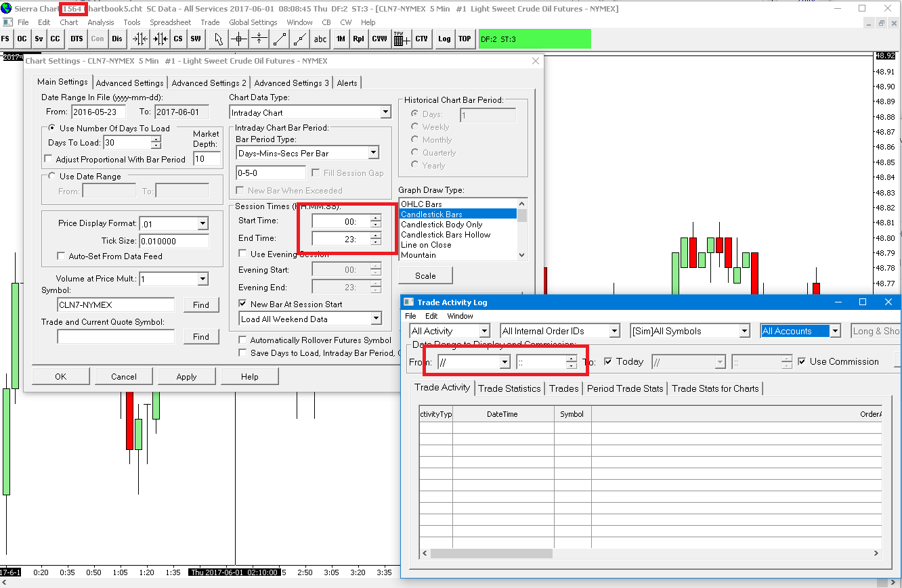Open the Chart Data Type dropdown

pos(385,112)
